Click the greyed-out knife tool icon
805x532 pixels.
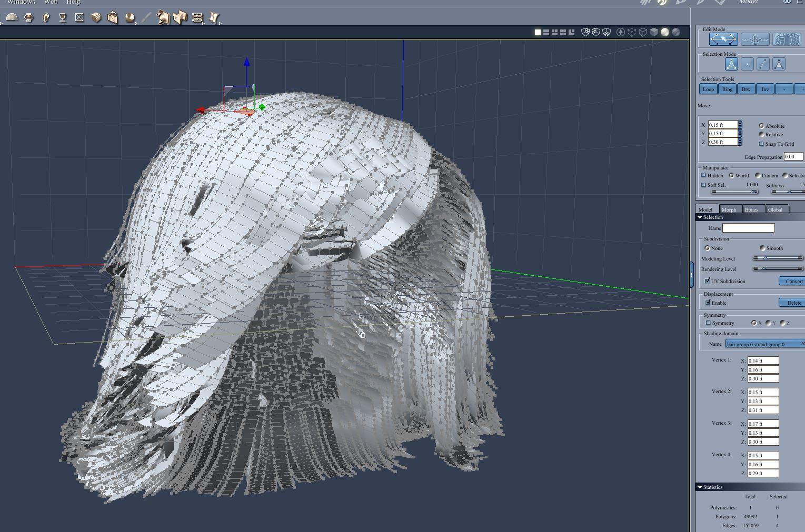tap(146, 17)
